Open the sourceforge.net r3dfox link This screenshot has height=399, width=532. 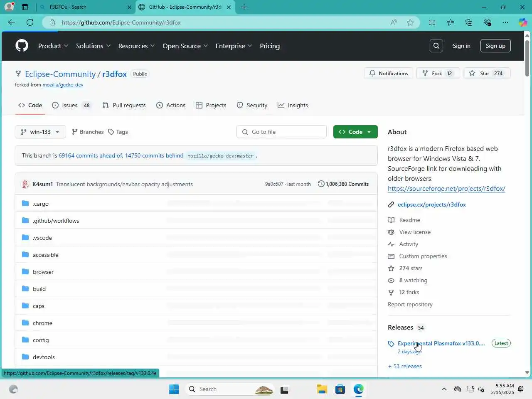point(446,188)
